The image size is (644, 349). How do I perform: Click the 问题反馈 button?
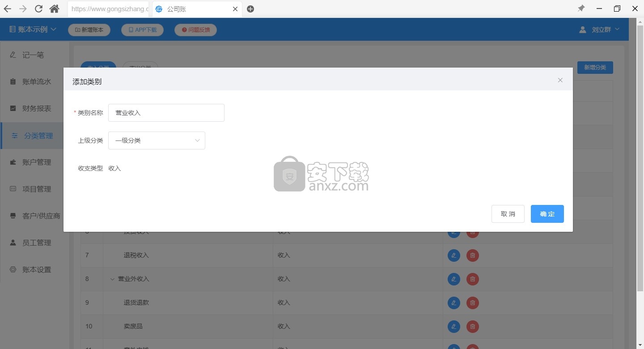coord(195,30)
